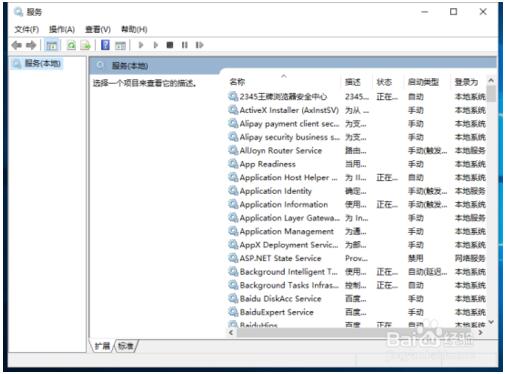This screenshot has height=374, width=505.
Task: Click the gear icon of ActiveX Installer
Action: point(233,110)
